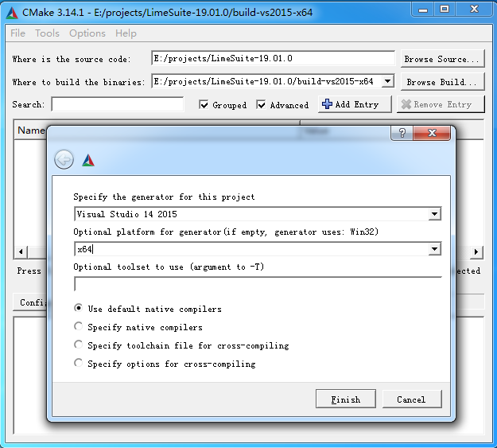Click the CMake logo in the dialog header
The image size is (497, 448).
[x=88, y=161]
